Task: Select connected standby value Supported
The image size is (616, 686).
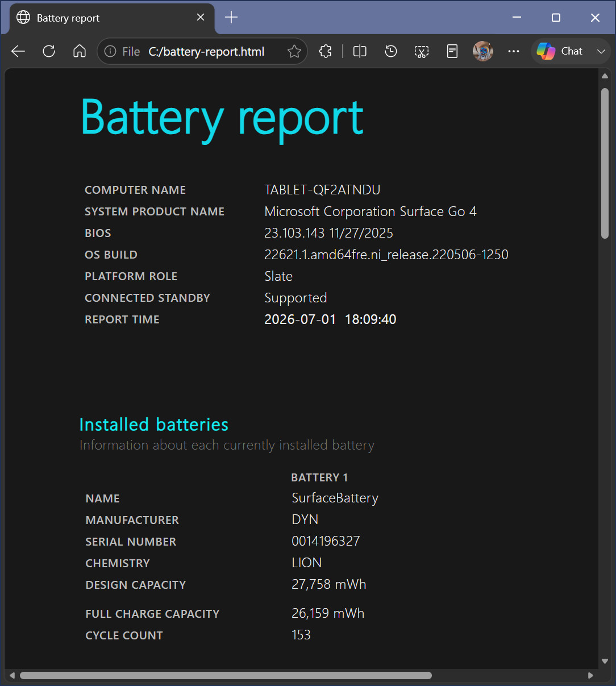Action: click(295, 298)
